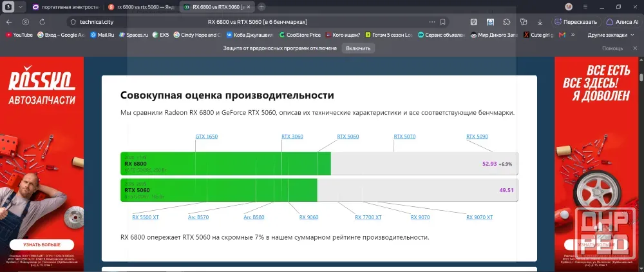Click the blue extension icon in toolbar
The height and width of the screenshot is (272, 644).
(x=490, y=22)
